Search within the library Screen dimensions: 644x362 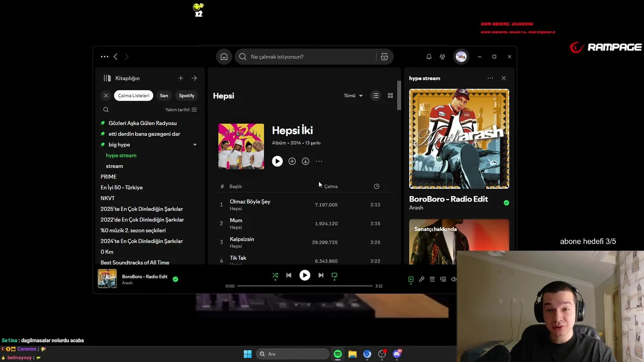[x=106, y=110]
